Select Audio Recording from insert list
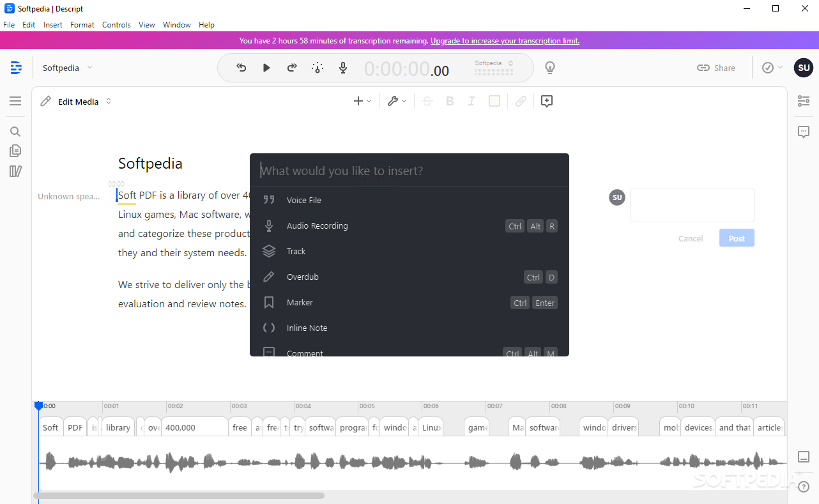Viewport: 819px width, 504px height. [x=409, y=225]
